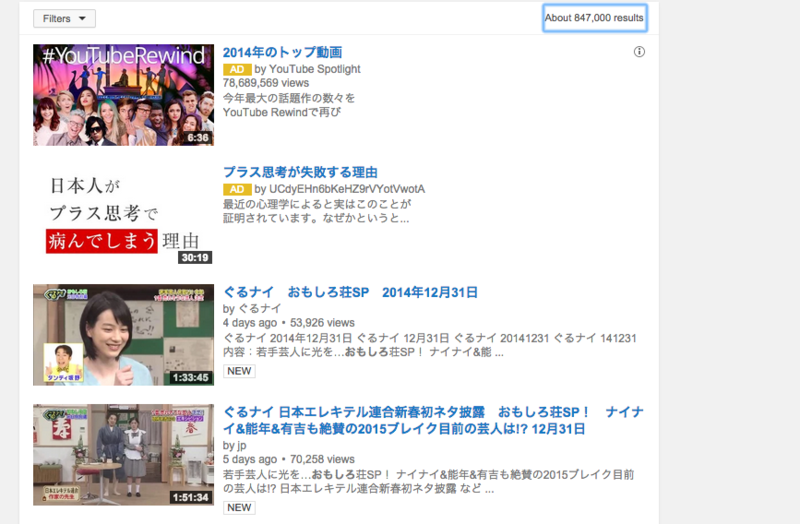Visit the ぐるナイ uploader channel
Image resolution: width=800 pixels, height=524 pixels.
[260, 308]
